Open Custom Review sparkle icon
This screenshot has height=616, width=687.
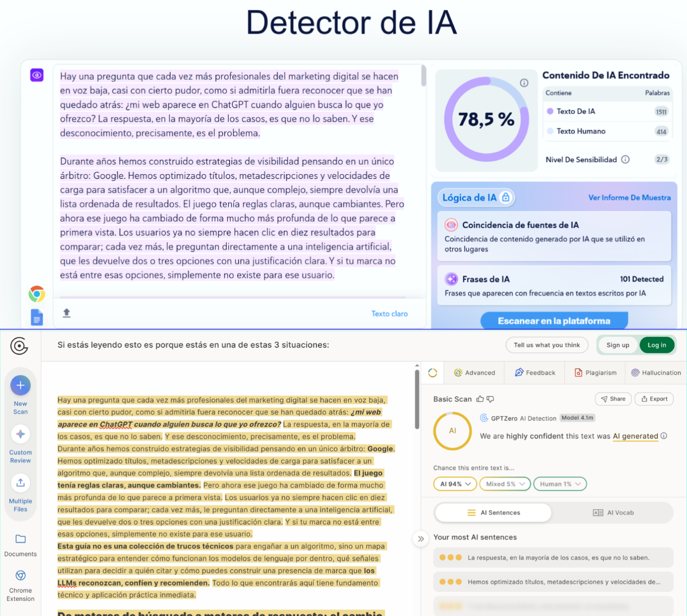[x=21, y=434]
